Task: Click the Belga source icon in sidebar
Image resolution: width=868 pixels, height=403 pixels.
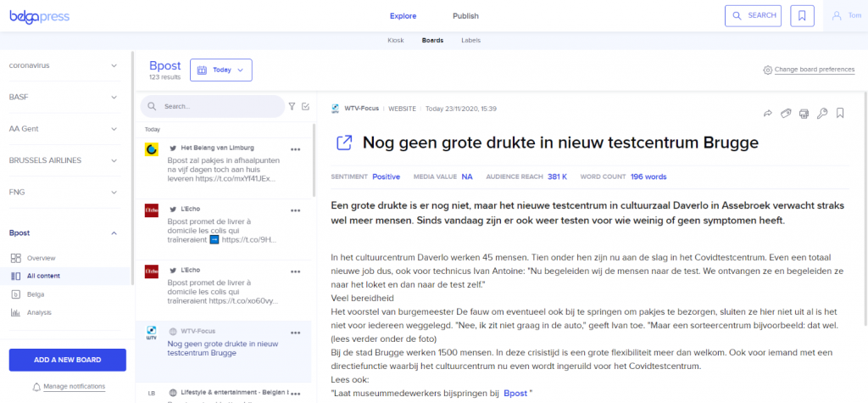Action: click(16, 294)
